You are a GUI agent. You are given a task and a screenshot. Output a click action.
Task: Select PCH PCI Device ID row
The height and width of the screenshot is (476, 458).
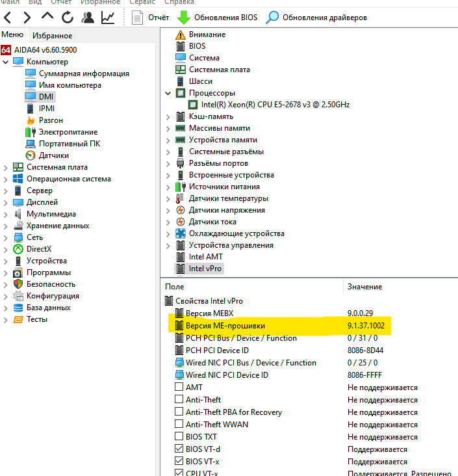tap(279, 350)
